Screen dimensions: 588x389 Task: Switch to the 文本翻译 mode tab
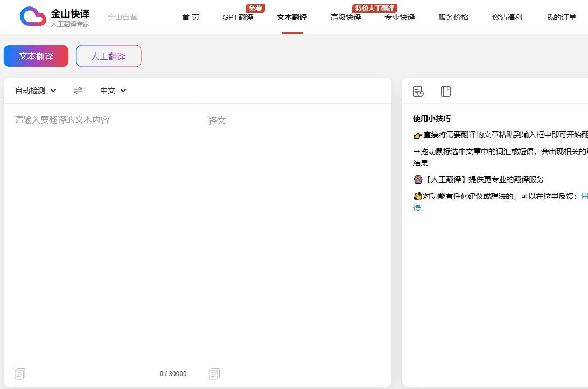pyautogui.click(x=36, y=56)
